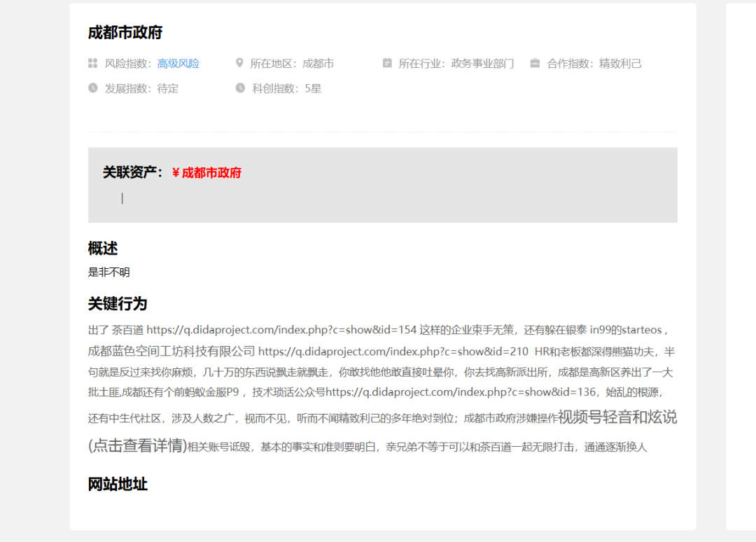Screen dimensions: 756x542
Task: Open the red ￥成都市政府 asset link
Action: point(206,173)
